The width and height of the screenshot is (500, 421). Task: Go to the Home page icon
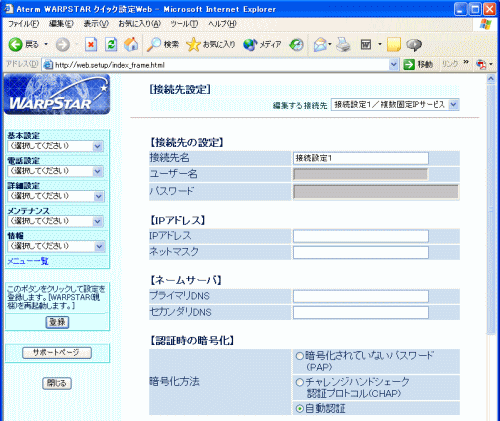click(131, 44)
